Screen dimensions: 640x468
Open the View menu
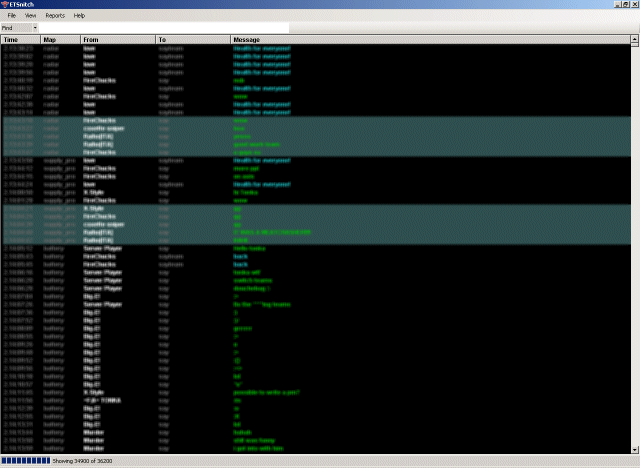tap(31, 16)
